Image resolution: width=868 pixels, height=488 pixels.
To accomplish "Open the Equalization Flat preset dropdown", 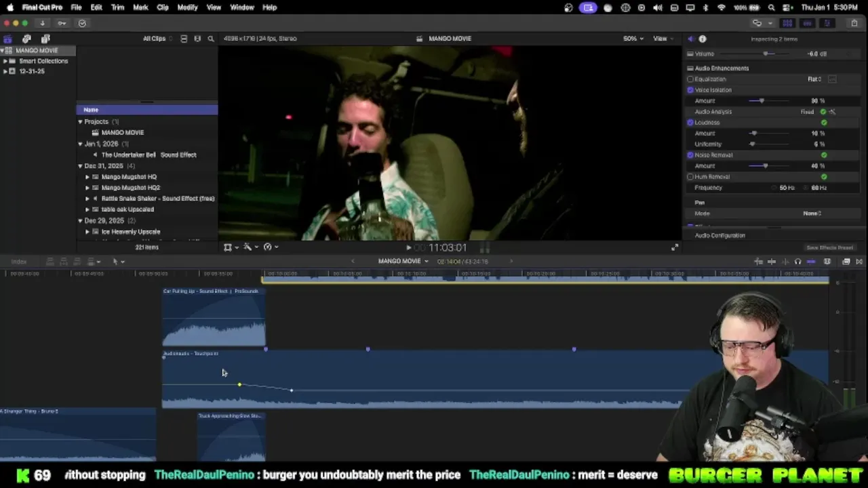I will [814, 79].
